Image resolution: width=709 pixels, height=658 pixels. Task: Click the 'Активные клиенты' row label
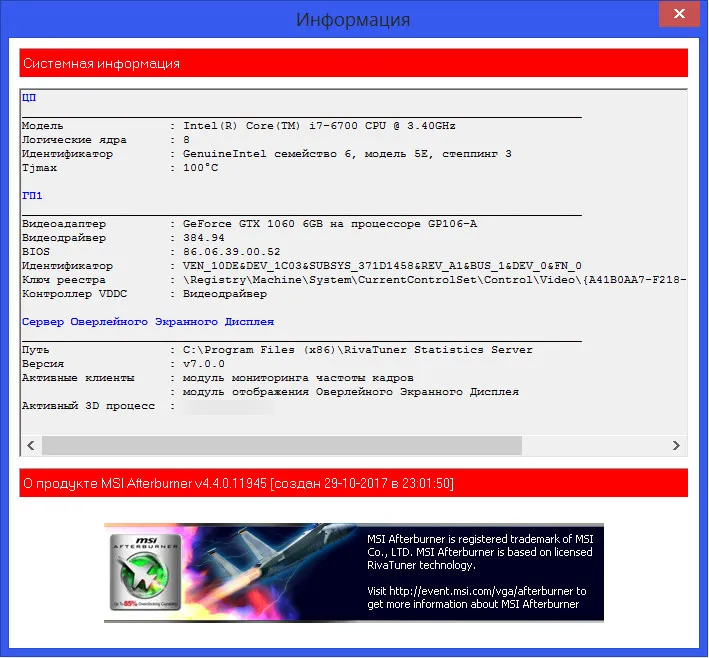[x=78, y=378]
